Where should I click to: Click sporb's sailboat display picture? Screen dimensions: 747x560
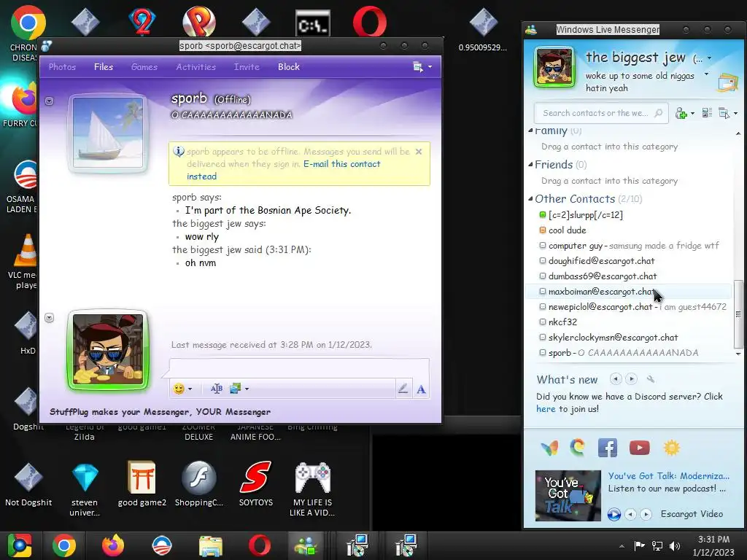click(108, 133)
